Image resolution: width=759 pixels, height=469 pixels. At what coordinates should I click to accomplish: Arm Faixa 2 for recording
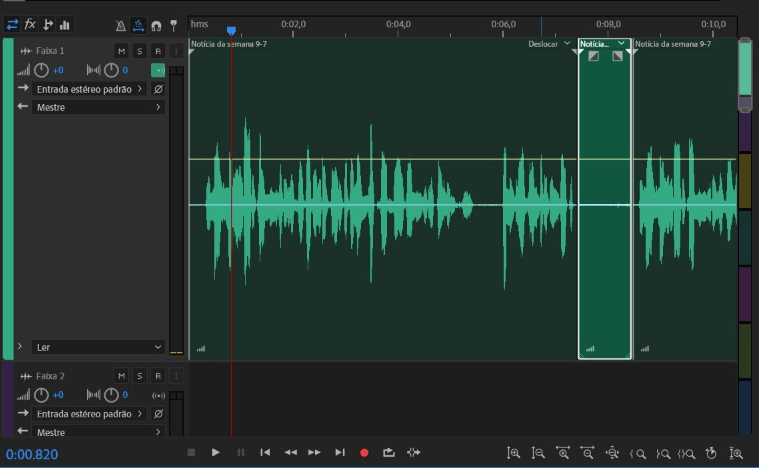pos(158,376)
